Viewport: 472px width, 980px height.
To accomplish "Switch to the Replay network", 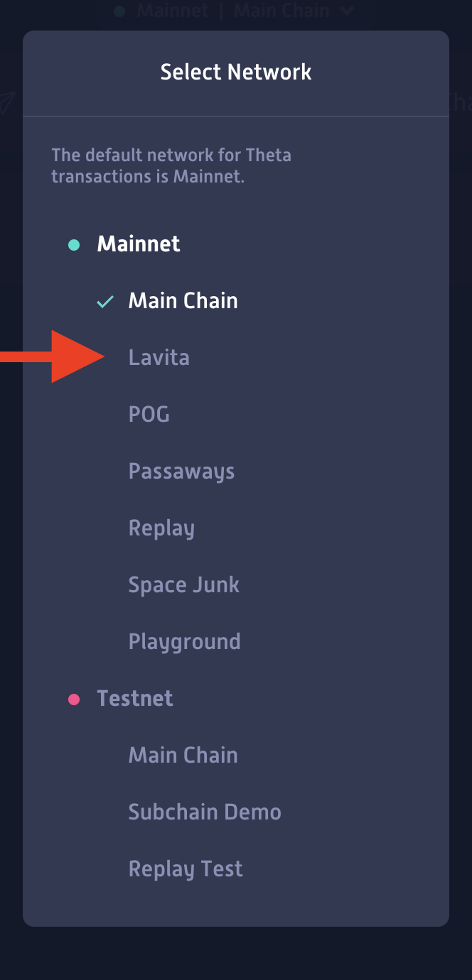I will click(161, 528).
